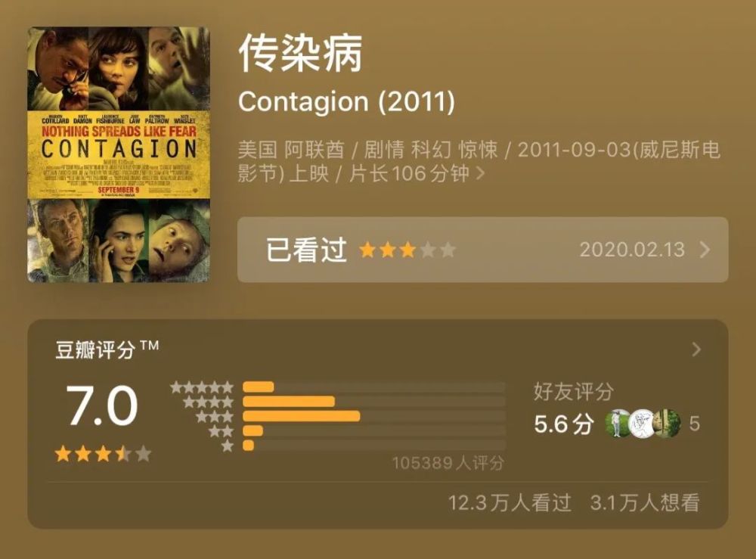Click the fifth gray star in my rating
This screenshot has height=559, width=756.
pyautogui.click(x=448, y=250)
